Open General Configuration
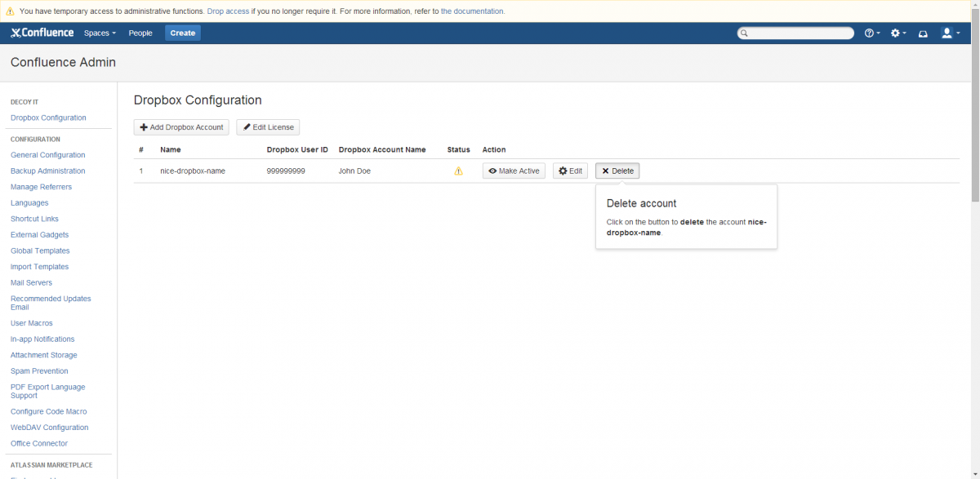 tap(47, 155)
